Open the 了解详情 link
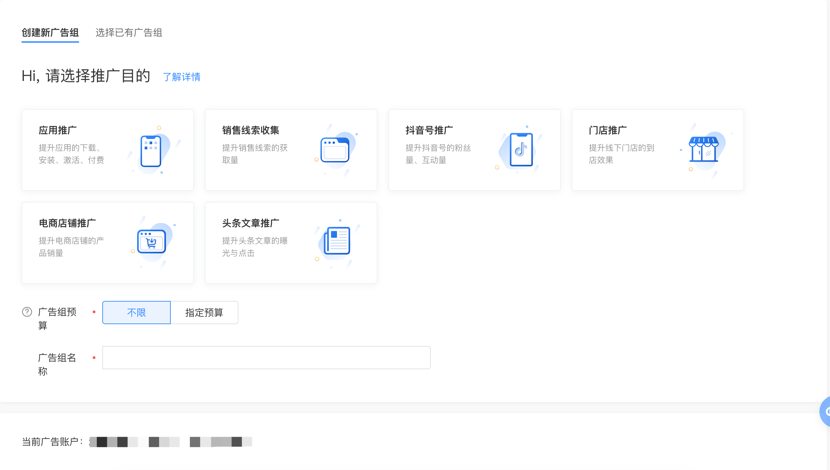This screenshot has width=830, height=470. pyautogui.click(x=182, y=77)
